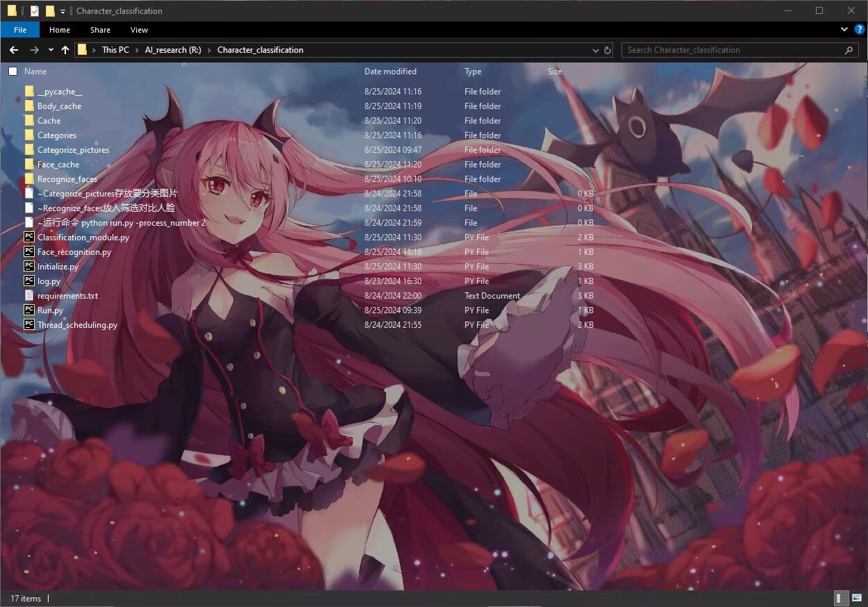The image size is (868, 607).
Task: Switch to the View ribbon tab
Action: 139,30
